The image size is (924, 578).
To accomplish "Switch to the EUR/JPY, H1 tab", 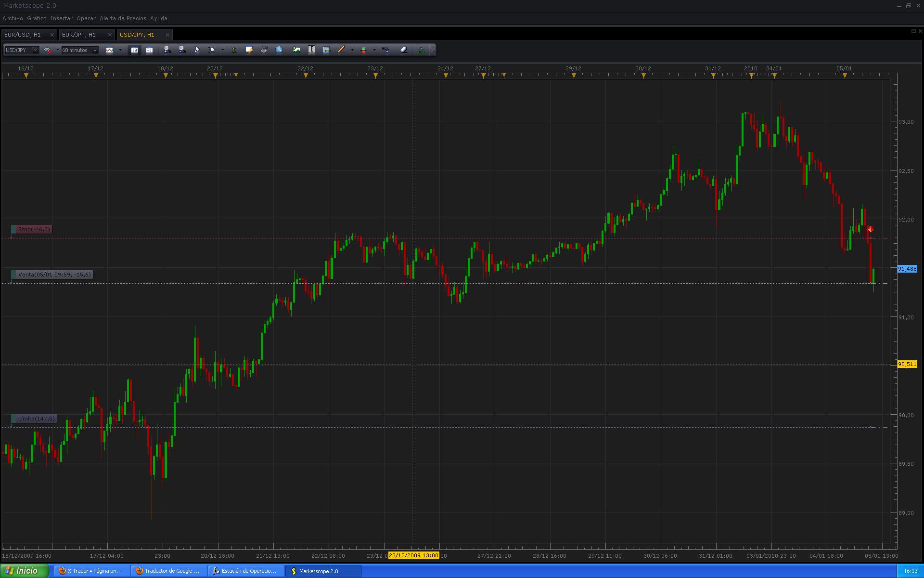I will pos(79,35).
